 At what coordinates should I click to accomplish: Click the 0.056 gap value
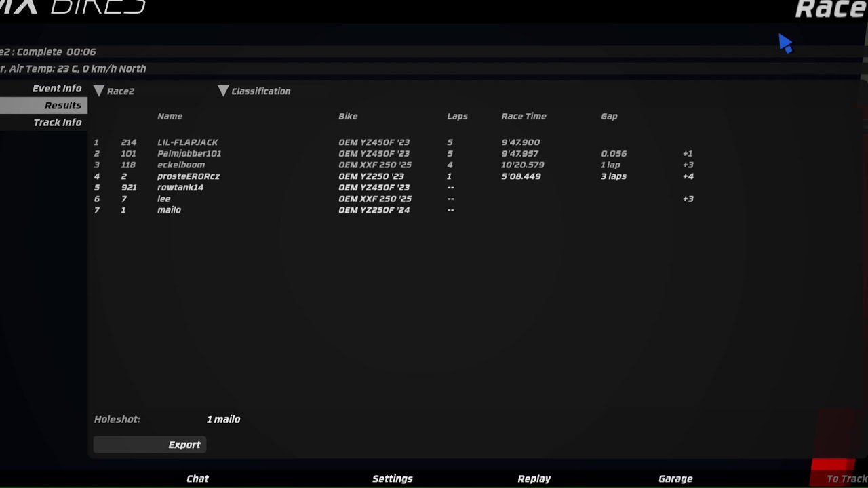pos(614,154)
